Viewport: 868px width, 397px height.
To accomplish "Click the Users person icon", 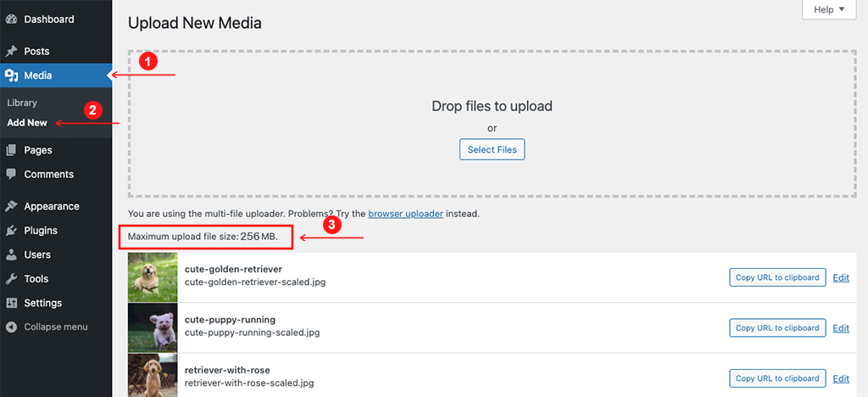I will click(x=12, y=254).
